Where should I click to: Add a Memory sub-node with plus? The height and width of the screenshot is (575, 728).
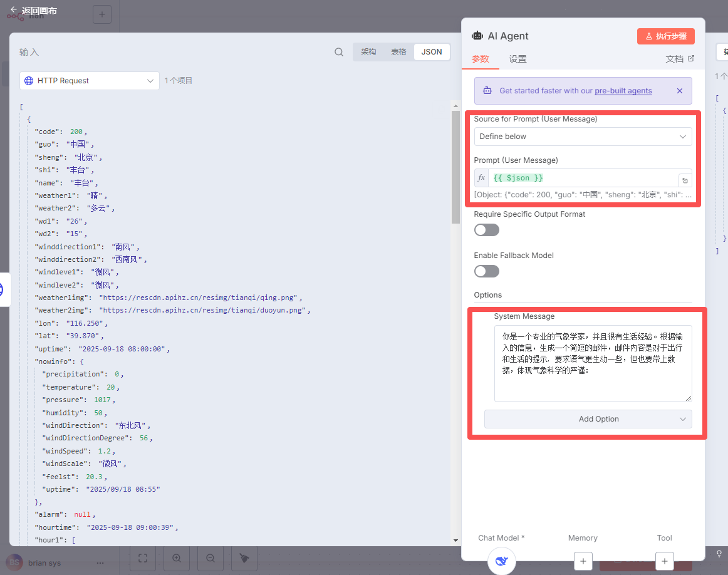583,561
